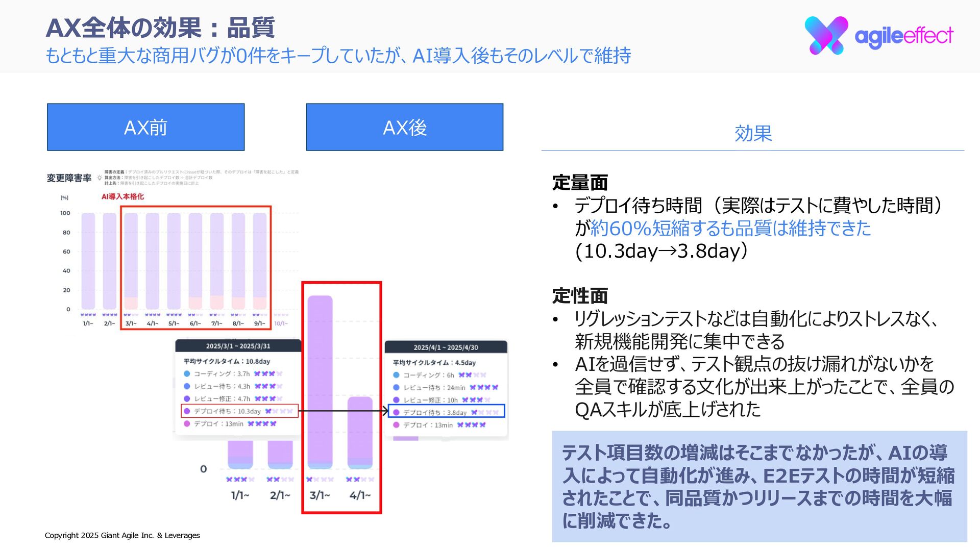Click the blue summary box about E2Eテスト

pyautogui.click(x=759, y=486)
